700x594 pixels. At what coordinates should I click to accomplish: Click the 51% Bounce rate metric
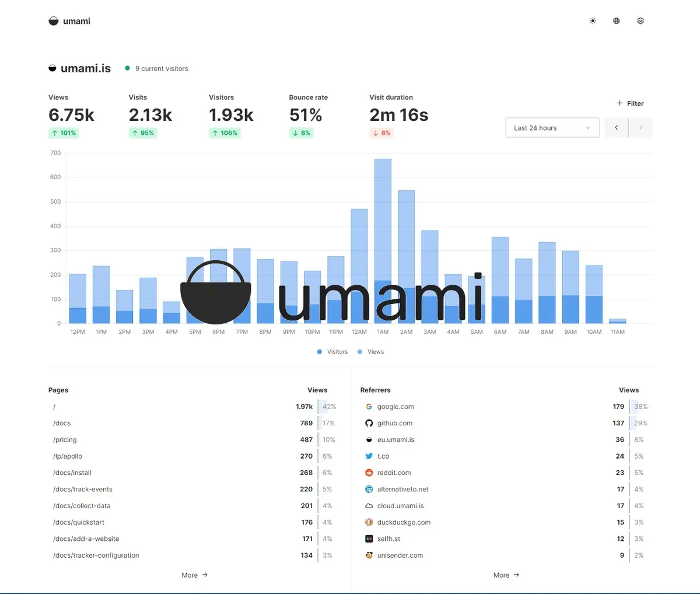coord(306,115)
